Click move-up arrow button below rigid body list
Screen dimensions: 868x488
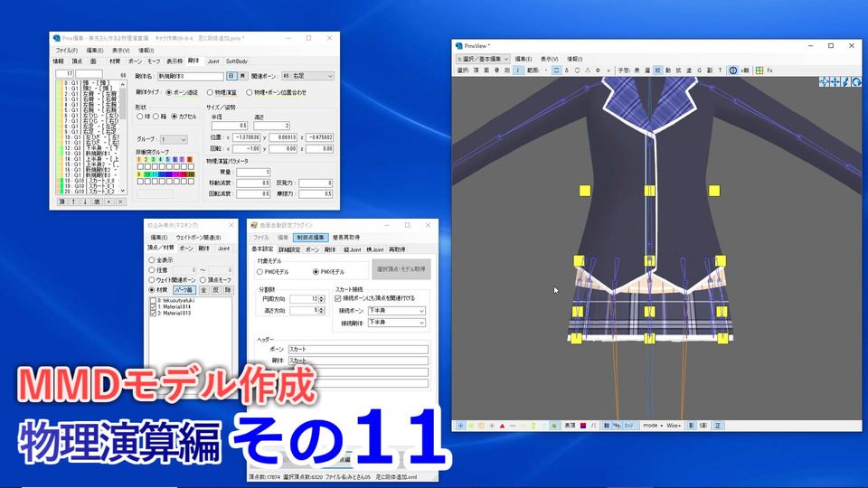tap(73, 202)
